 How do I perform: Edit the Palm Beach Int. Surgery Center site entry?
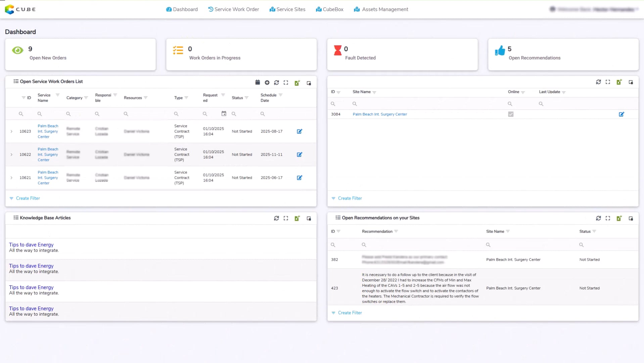coord(622,114)
